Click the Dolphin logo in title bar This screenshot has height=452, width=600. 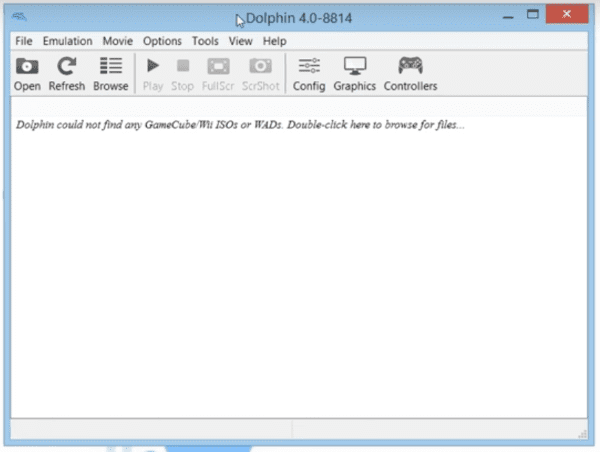click(19, 16)
